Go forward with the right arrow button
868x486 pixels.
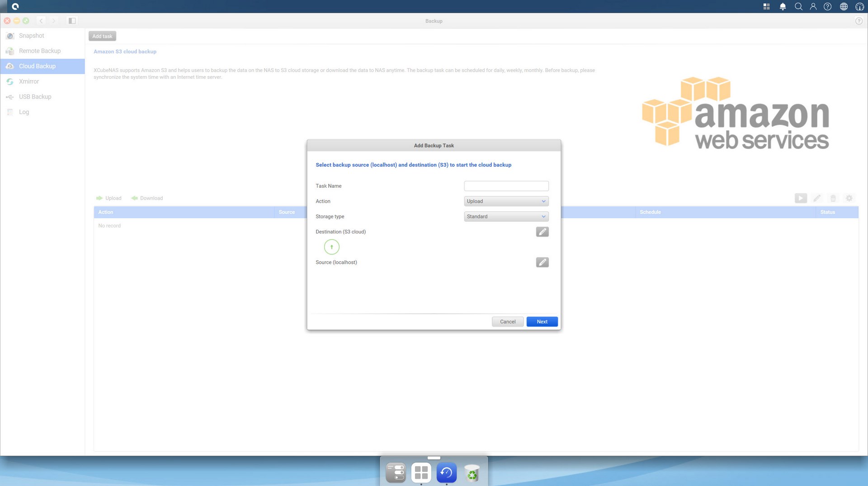(54, 21)
